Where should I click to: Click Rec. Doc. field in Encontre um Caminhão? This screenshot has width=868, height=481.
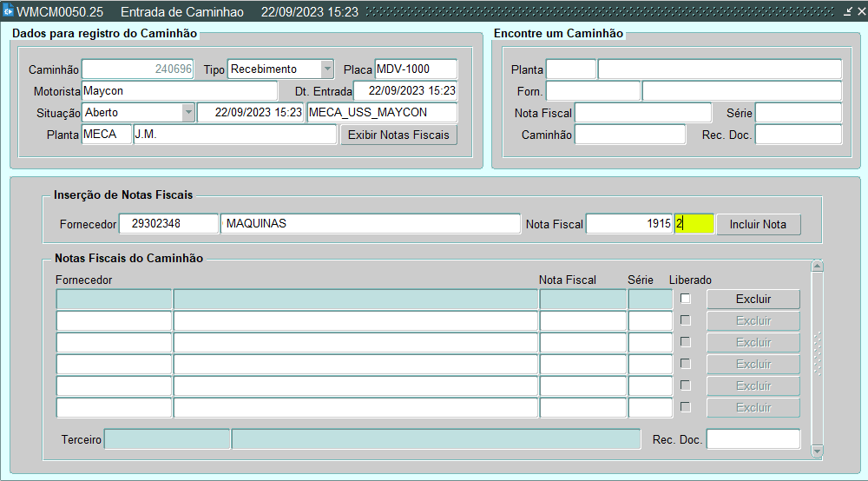(x=799, y=135)
